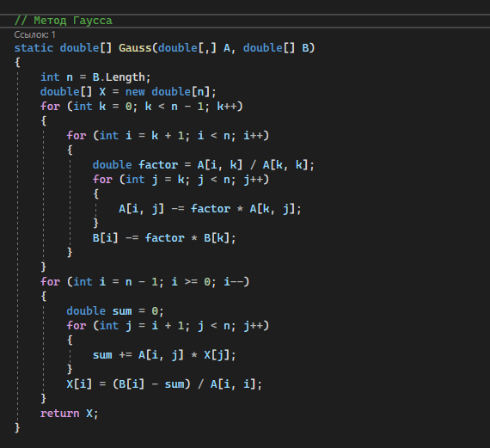Click the line 'A[i, j] -= factor * A[k, j];'
This screenshot has height=448, width=490.
(210, 209)
